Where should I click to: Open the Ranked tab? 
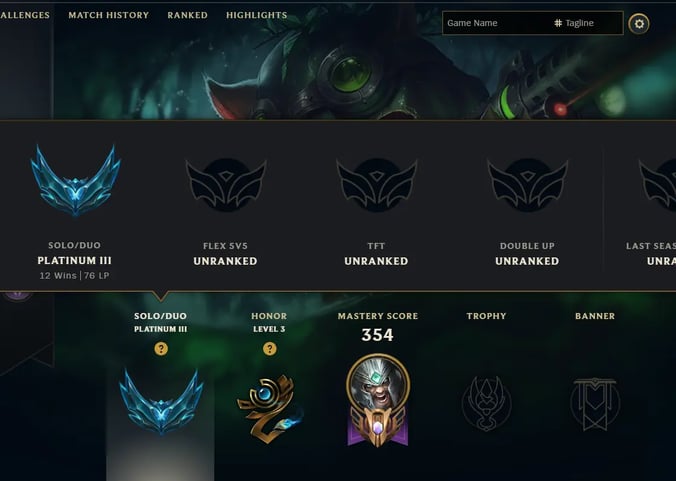[188, 15]
